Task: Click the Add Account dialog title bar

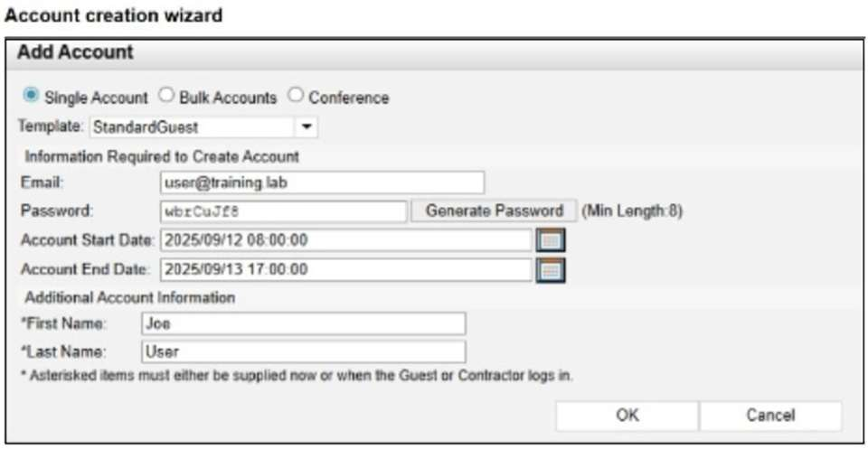Action: (434, 52)
